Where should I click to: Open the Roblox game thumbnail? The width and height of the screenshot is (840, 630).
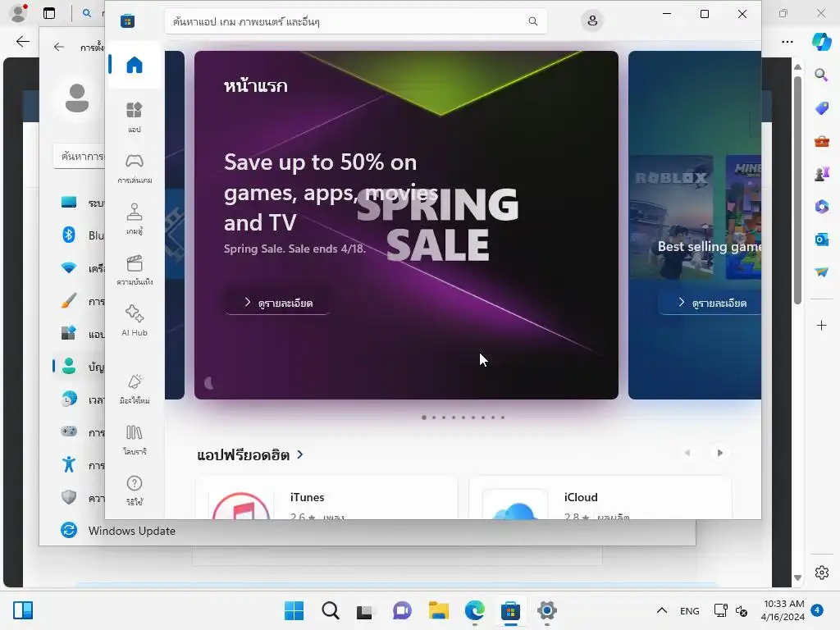point(671,217)
